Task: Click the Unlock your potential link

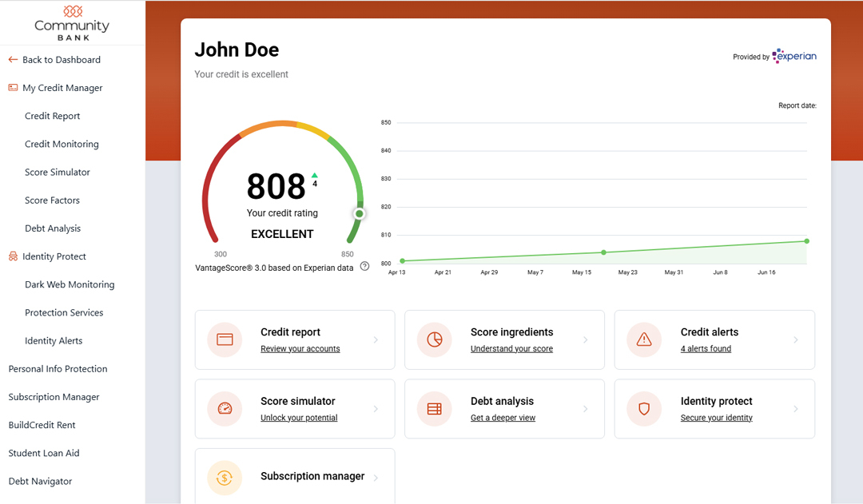Action: pos(299,418)
